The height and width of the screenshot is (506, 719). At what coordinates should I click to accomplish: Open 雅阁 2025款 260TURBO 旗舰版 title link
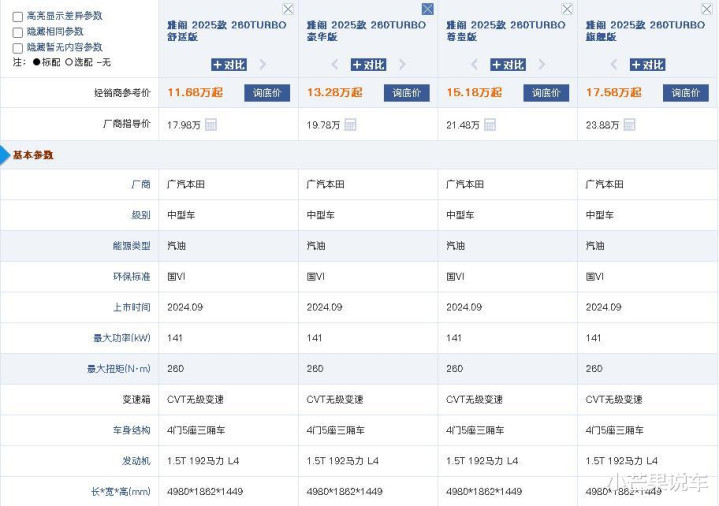click(x=646, y=31)
